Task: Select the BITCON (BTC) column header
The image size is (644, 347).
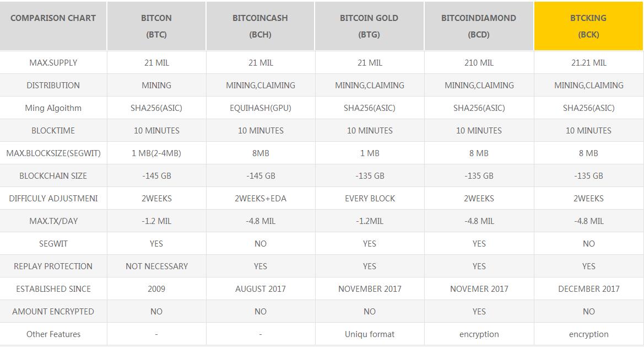Action: click(156, 26)
